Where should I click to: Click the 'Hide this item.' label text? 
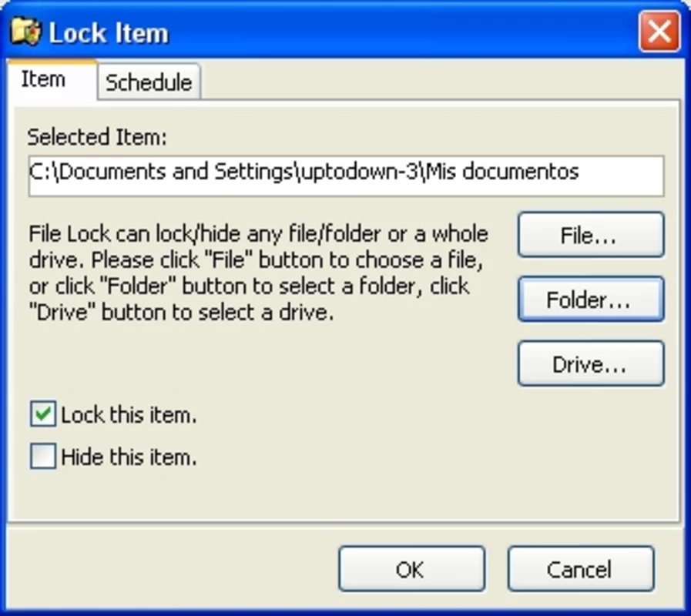coord(129,457)
